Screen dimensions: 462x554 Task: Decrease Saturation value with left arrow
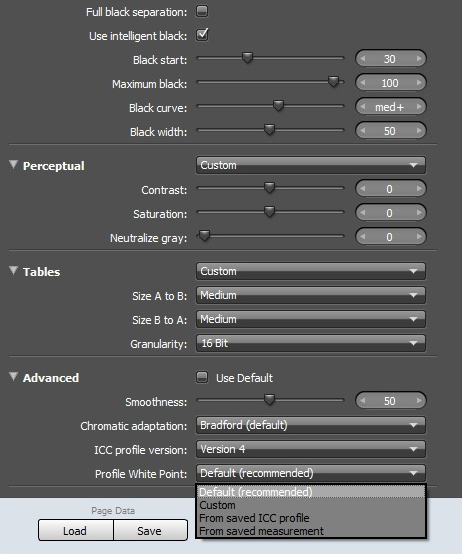pyautogui.click(x=362, y=213)
